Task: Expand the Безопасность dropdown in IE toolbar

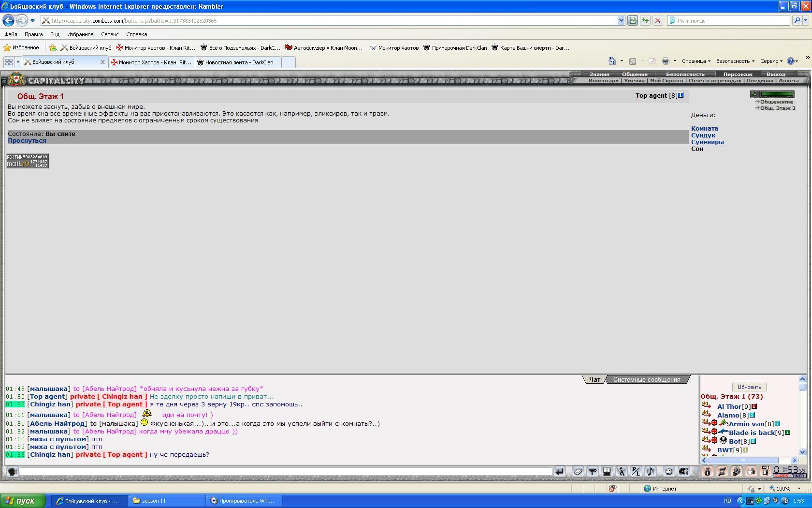Action: (x=735, y=61)
